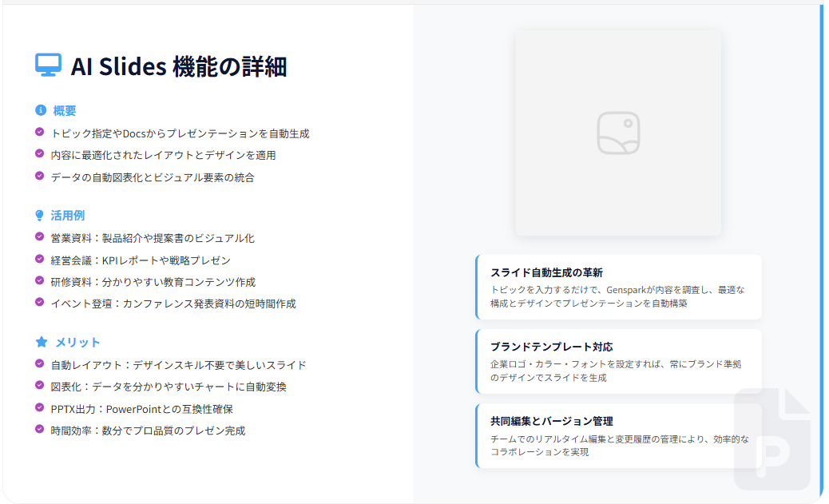Screen dimensions: 829x504
Task: Click the check icon beside PPTX出力 item
Action: pyautogui.click(x=40, y=407)
